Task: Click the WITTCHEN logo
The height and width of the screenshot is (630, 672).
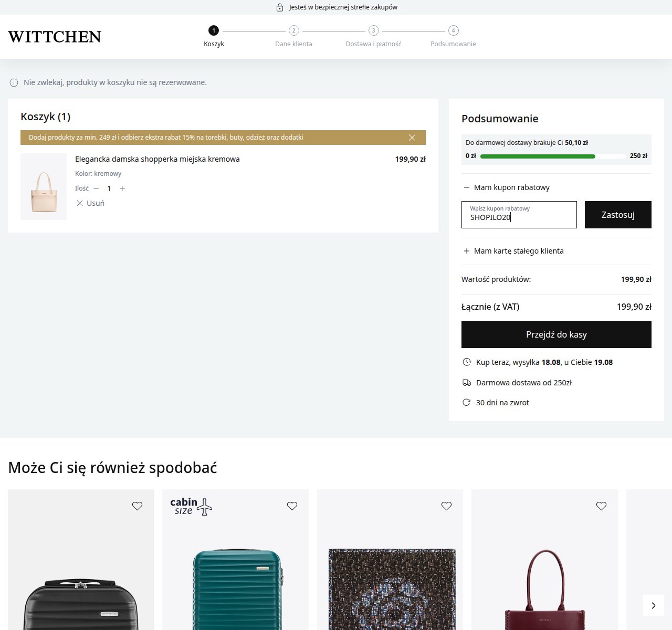Action: (x=55, y=37)
